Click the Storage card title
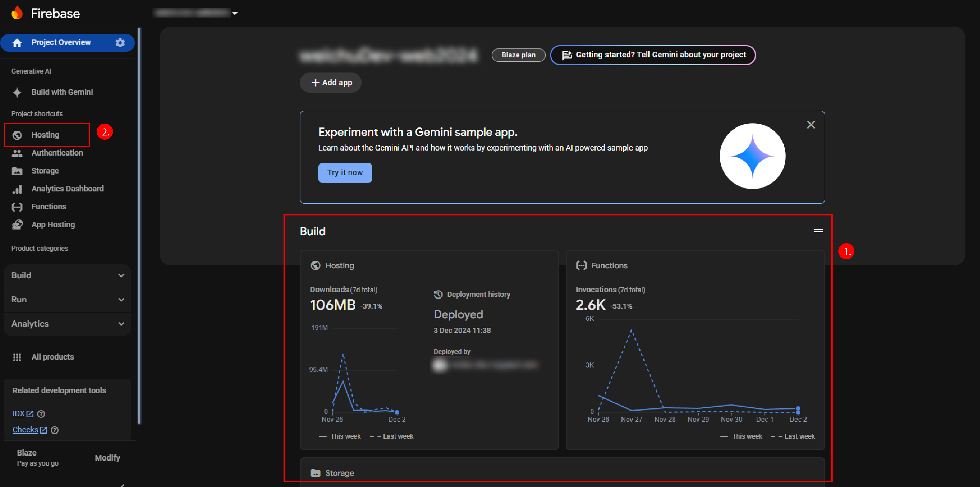The image size is (980, 487). (x=340, y=473)
